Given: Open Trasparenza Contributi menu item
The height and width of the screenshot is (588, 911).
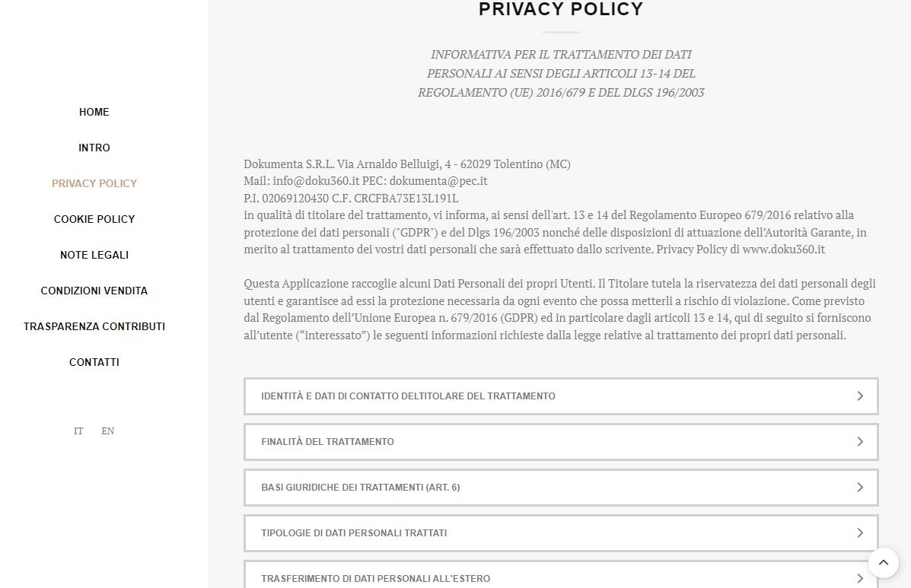Looking at the screenshot, I should (x=94, y=326).
